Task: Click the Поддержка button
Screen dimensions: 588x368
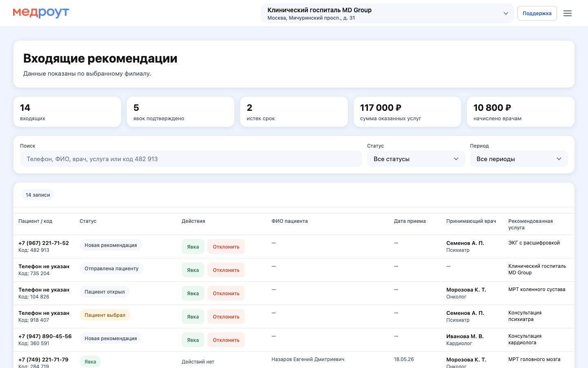Action: (x=537, y=13)
